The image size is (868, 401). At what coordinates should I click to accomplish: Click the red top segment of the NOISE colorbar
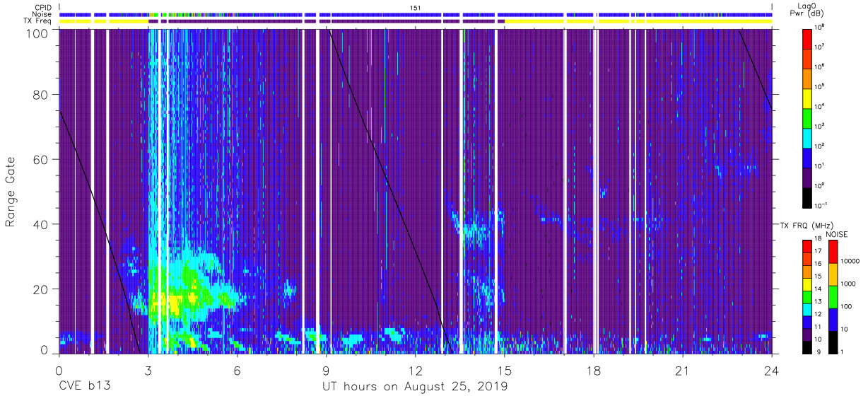pyautogui.click(x=833, y=252)
